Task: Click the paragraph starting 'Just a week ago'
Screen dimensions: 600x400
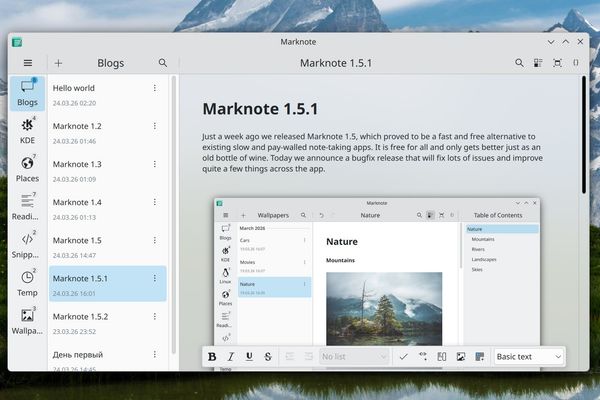Action: click(x=372, y=152)
